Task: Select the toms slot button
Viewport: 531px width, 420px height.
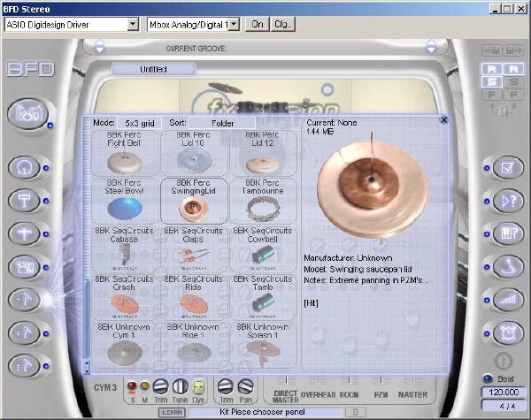Action: pos(25,267)
